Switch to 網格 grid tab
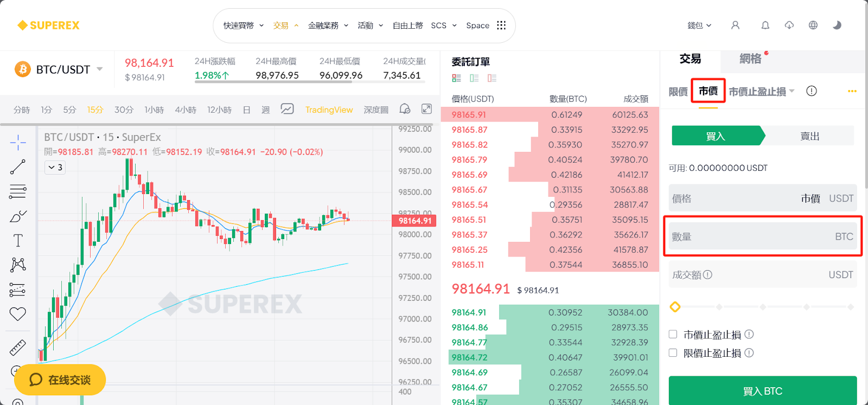 750,59
